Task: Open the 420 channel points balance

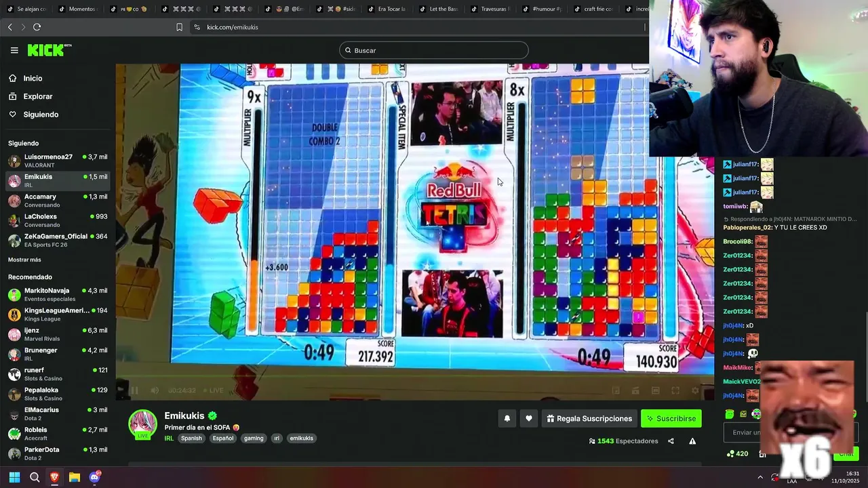Action: click(x=737, y=454)
